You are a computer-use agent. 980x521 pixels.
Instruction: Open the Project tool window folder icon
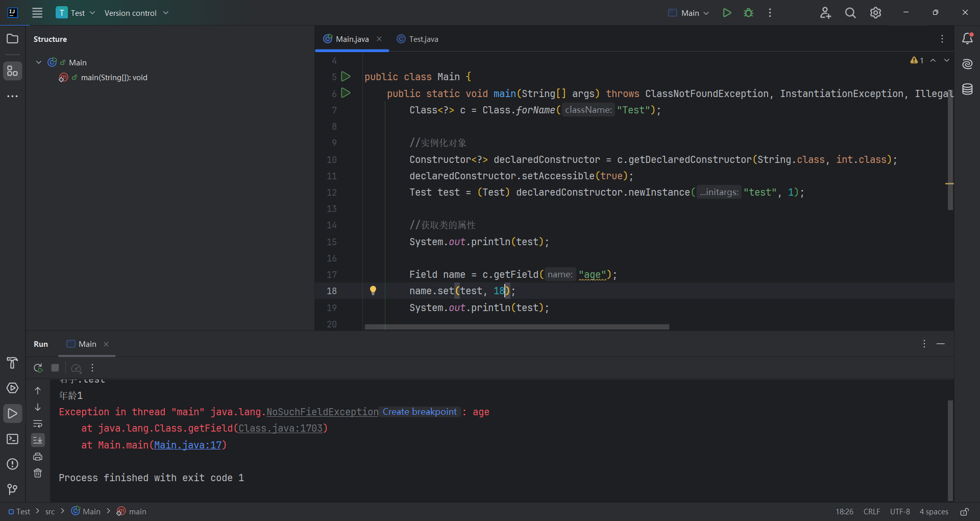13,39
